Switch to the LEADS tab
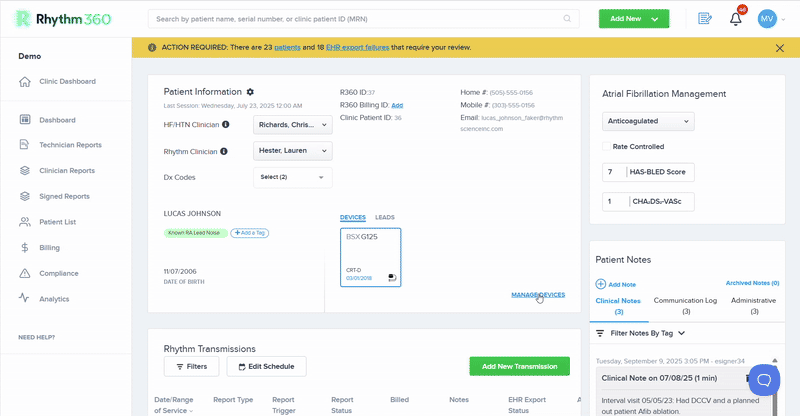This screenshot has height=416, width=800. click(x=385, y=217)
